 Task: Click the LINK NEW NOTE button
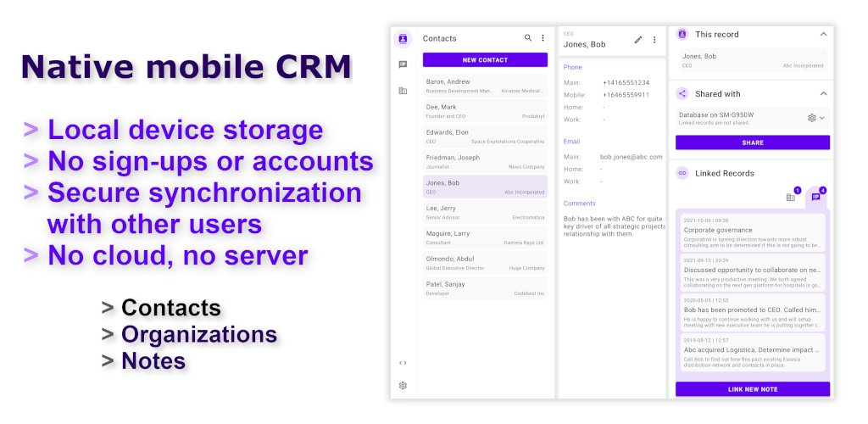pos(753,390)
